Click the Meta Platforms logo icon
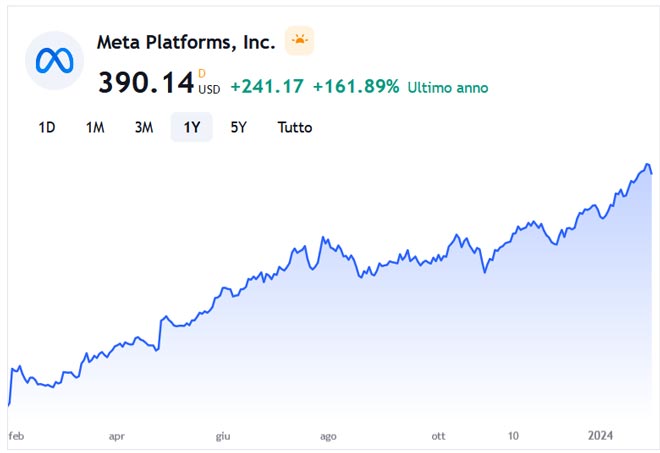 [x=54, y=60]
